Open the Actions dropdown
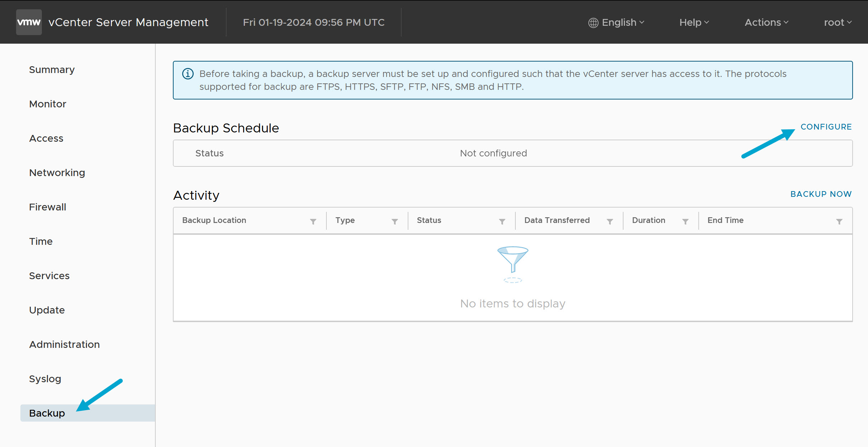868x447 pixels. coord(766,22)
